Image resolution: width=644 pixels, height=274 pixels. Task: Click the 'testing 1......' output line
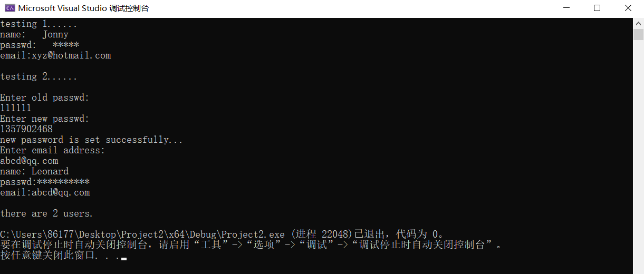pos(39,24)
